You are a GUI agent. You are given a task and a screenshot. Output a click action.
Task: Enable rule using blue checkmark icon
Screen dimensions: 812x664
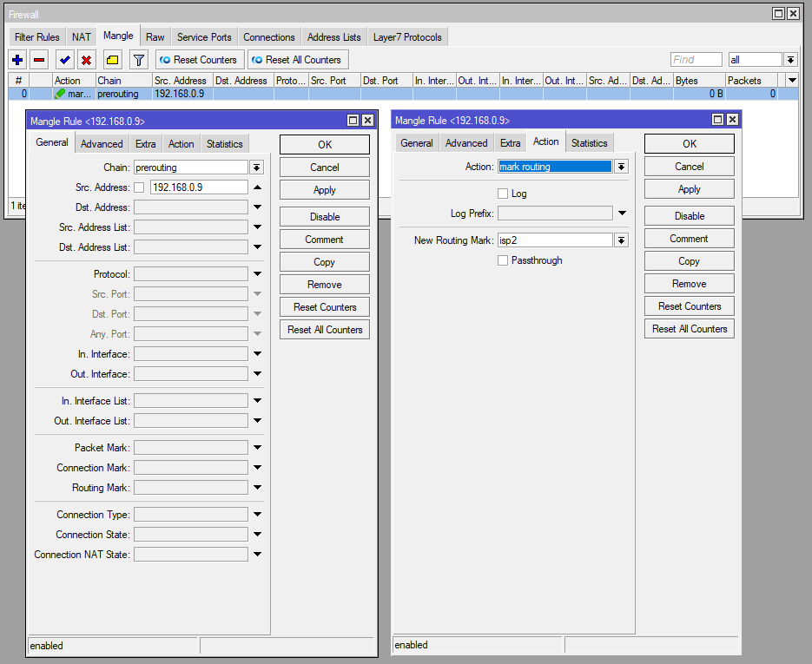(x=65, y=60)
